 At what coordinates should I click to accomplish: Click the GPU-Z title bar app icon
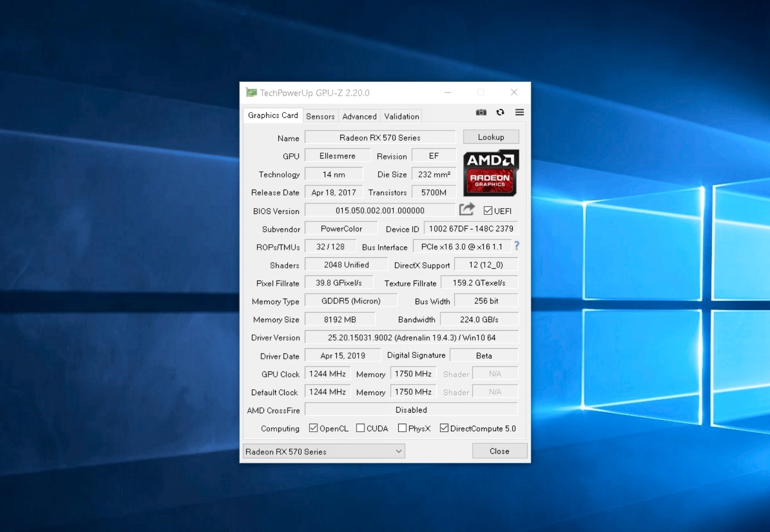(x=251, y=92)
